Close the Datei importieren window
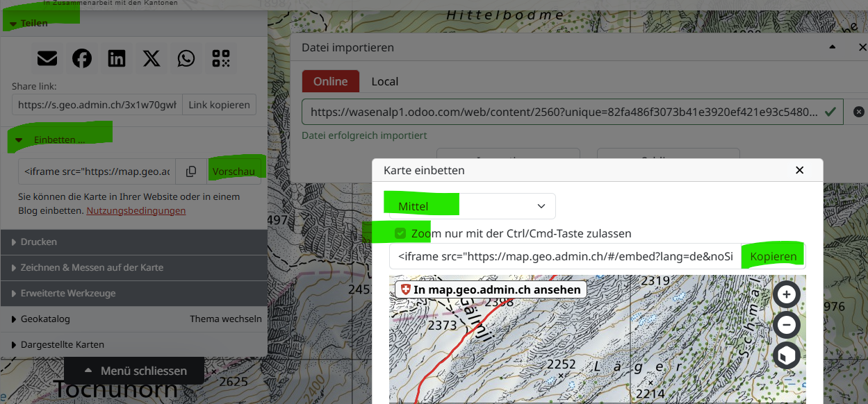The width and height of the screenshot is (868, 404). click(862, 47)
